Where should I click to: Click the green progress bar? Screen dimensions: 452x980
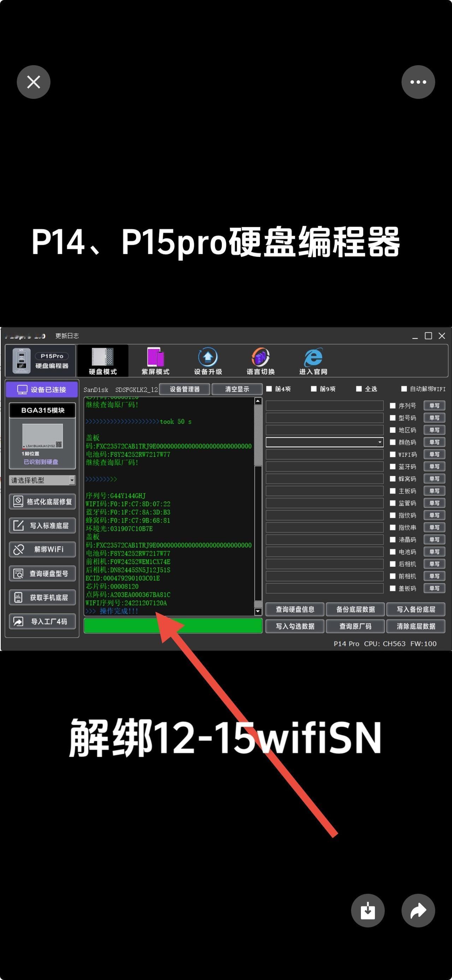pos(173,626)
